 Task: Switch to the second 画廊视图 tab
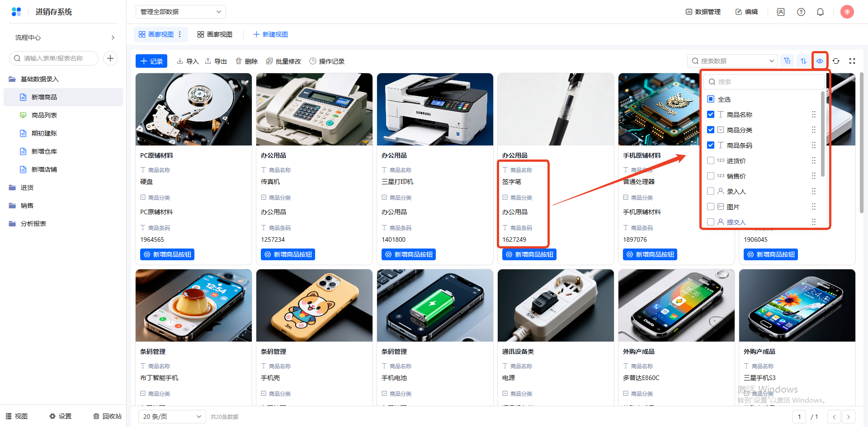click(215, 34)
